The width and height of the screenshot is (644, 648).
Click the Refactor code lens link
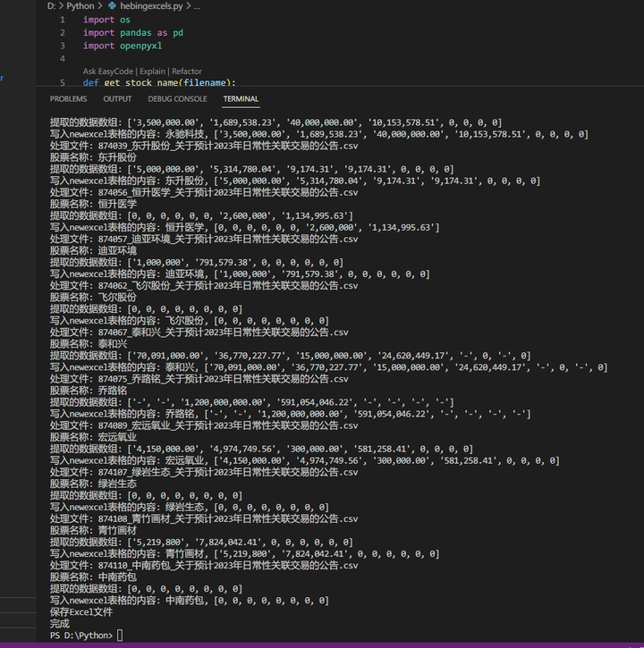(187, 72)
